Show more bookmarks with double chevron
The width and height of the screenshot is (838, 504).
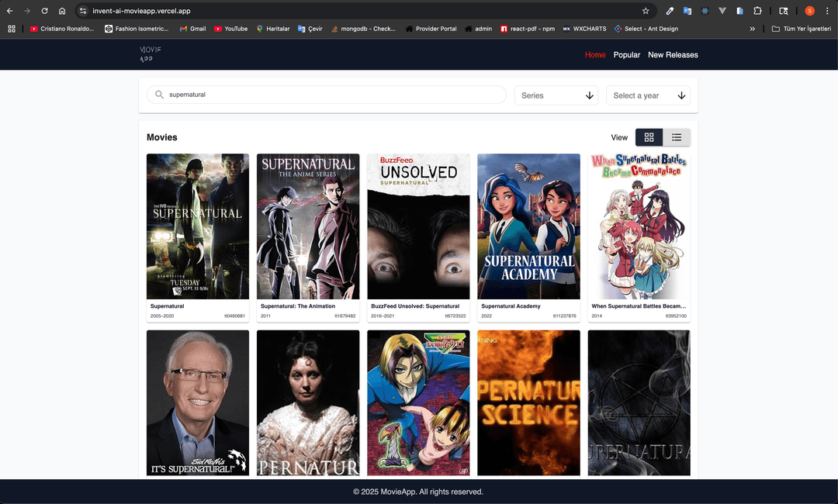point(752,29)
